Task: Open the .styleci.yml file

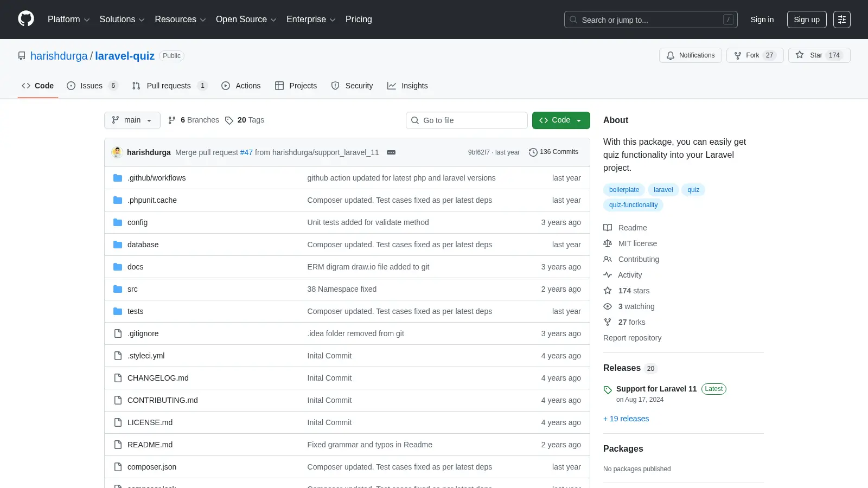Action: (146, 356)
